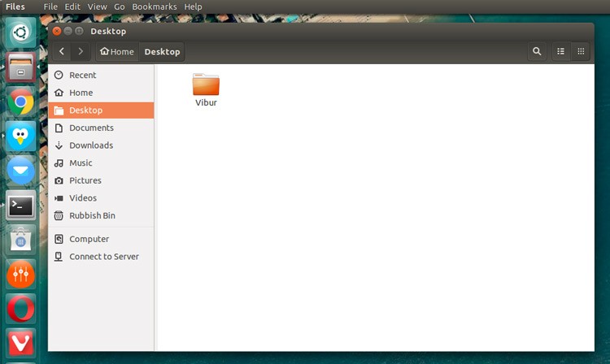
Task: Click the Recent clock icon in sidebar
Action: pyautogui.click(x=59, y=75)
